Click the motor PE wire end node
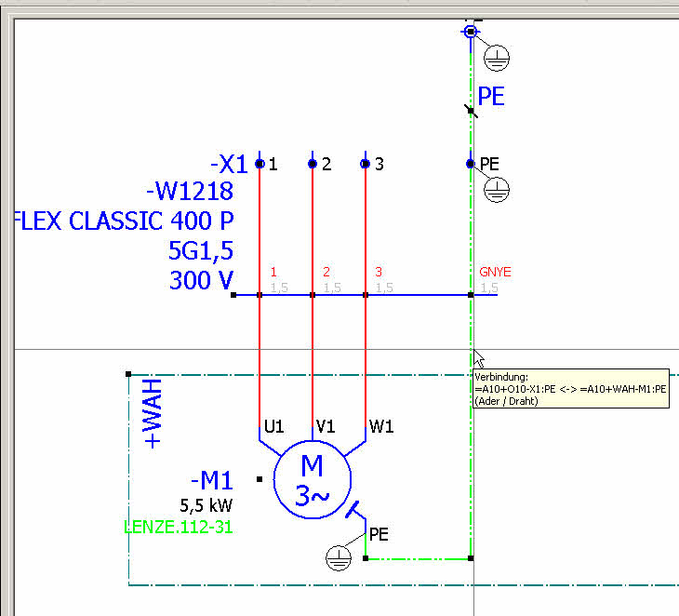Image resolution: width=679 pixels, height=616 pixels. point(366,558)
